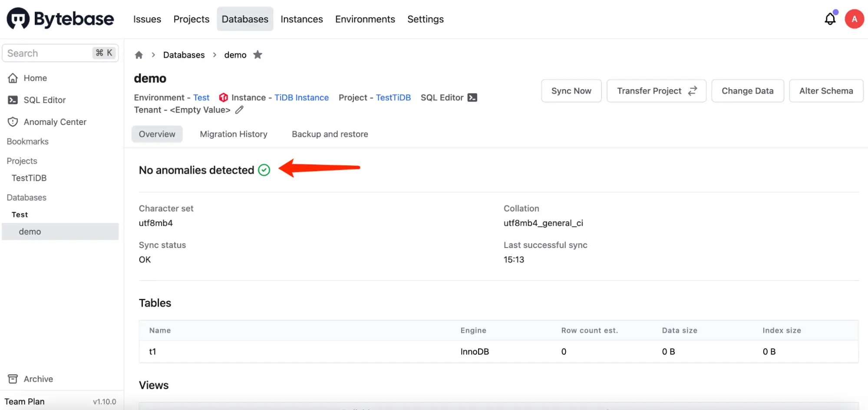Open the SQL Editor terminal icon in the header

(472, 98)
